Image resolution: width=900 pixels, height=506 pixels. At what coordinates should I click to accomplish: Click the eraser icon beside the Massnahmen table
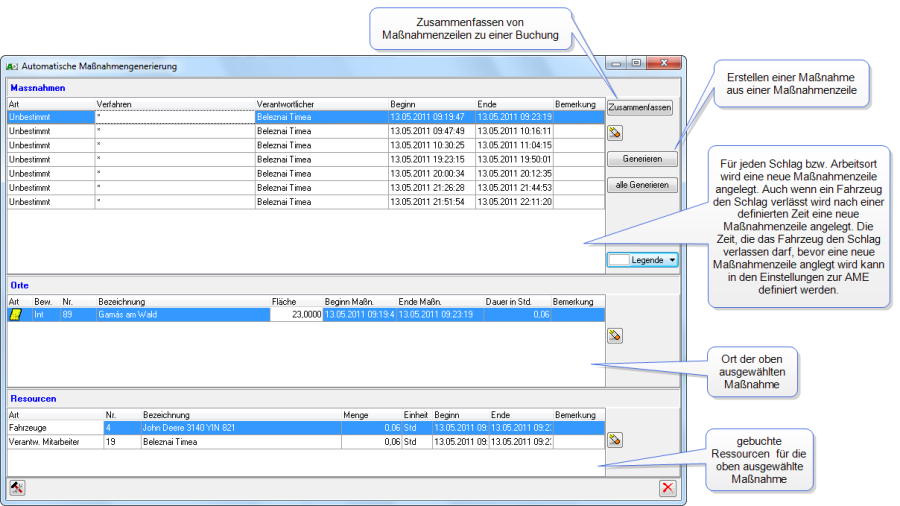pyautogui.click(x=615, y=132)
